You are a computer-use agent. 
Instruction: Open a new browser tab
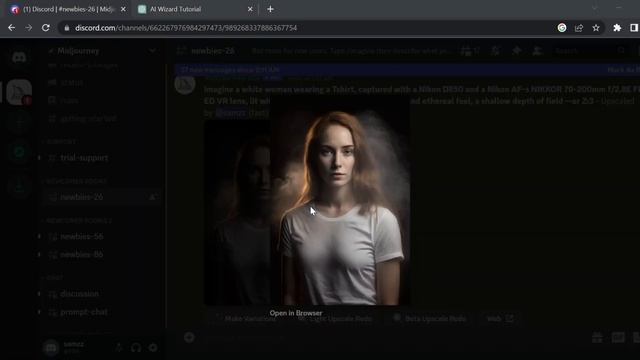click(270, 9)
